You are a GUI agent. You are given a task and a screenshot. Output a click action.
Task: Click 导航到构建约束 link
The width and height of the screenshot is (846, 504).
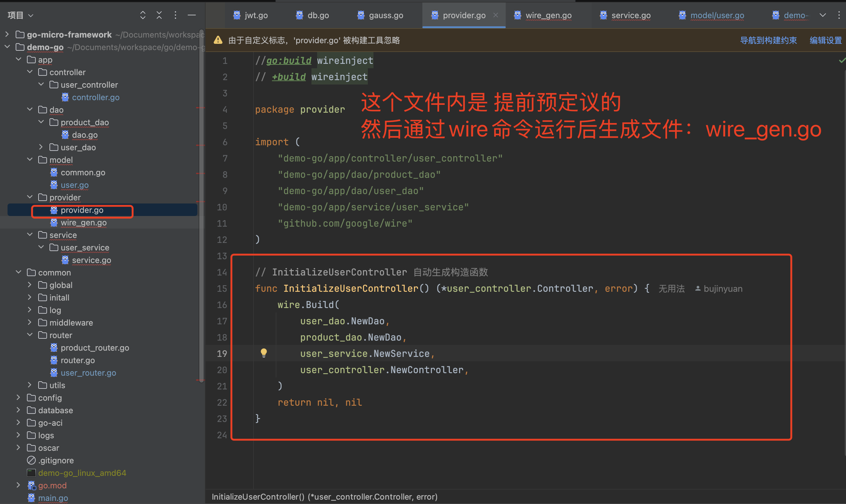(768, 40)
